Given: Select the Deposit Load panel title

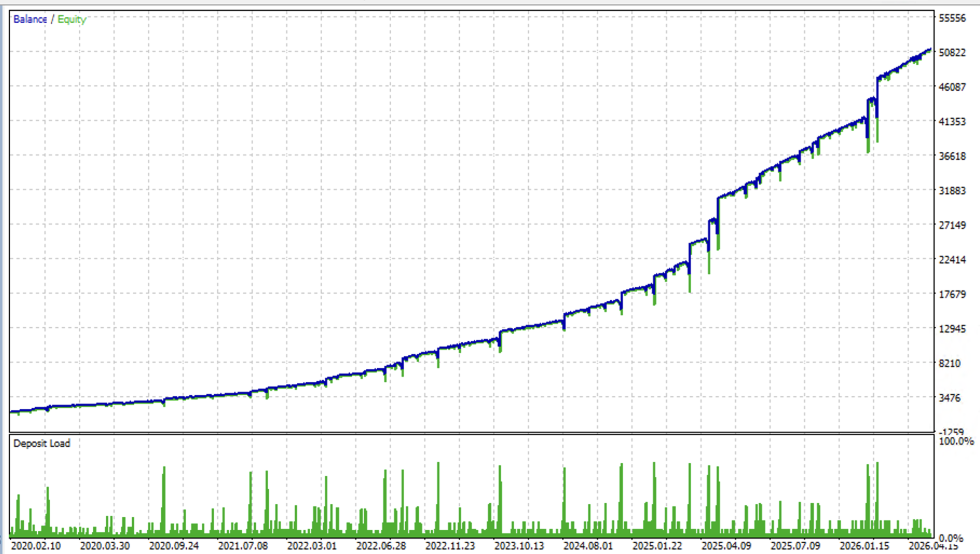Looking at the screenshot, I should click(x=42, y=443).
